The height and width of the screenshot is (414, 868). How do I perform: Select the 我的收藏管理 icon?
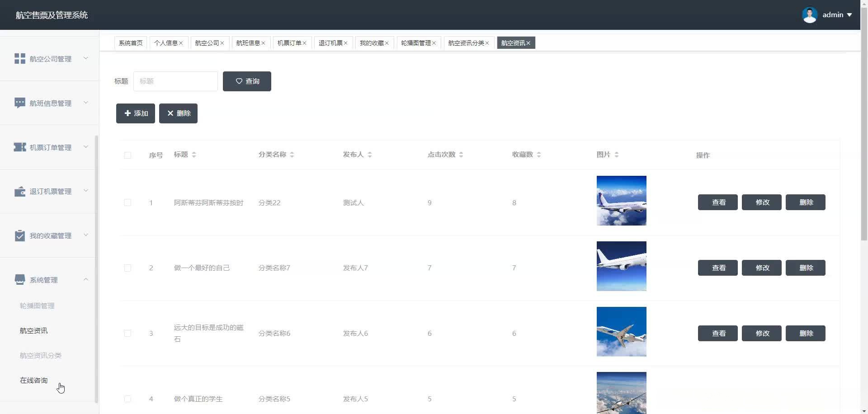pyautogui.click(x=20, y=235)
